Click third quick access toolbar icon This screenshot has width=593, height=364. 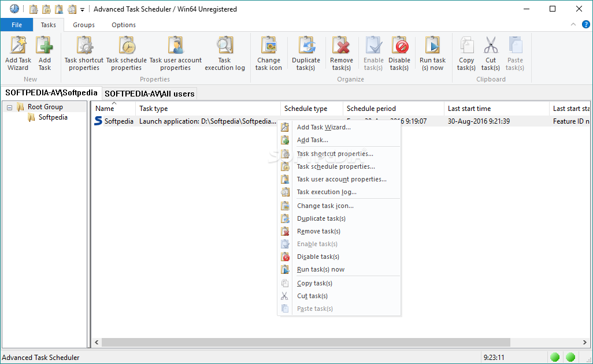[x=59, y=9]
